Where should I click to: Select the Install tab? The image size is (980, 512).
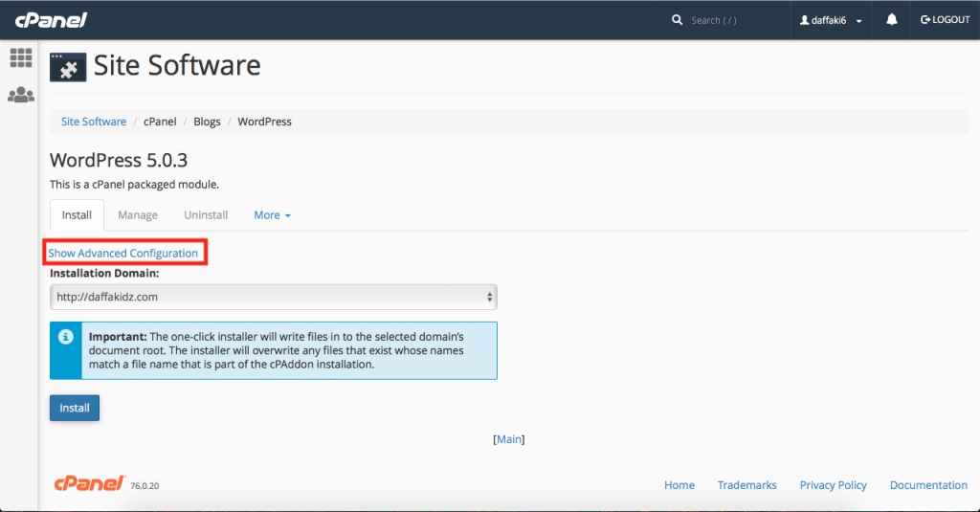click(77, 215)
